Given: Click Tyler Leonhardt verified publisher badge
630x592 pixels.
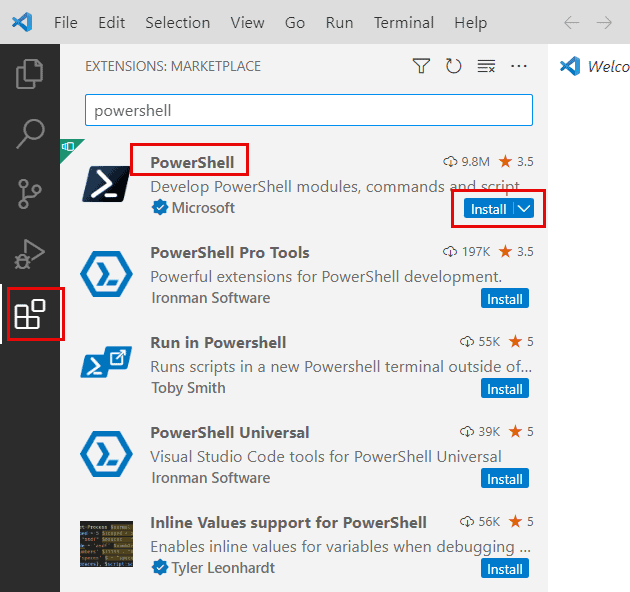Looking at the screenshot, I should click(160, 568).
